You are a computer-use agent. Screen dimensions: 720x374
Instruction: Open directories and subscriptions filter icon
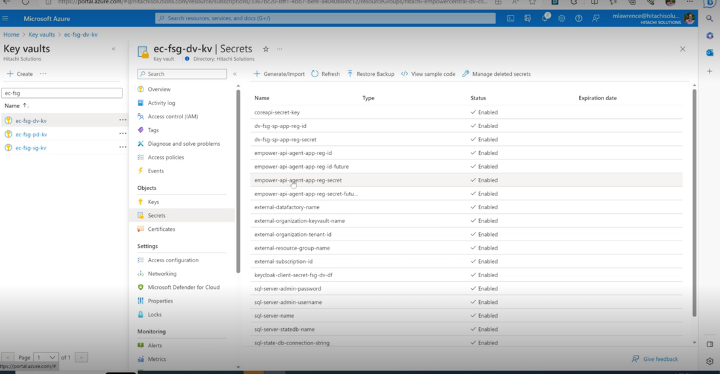527,18
